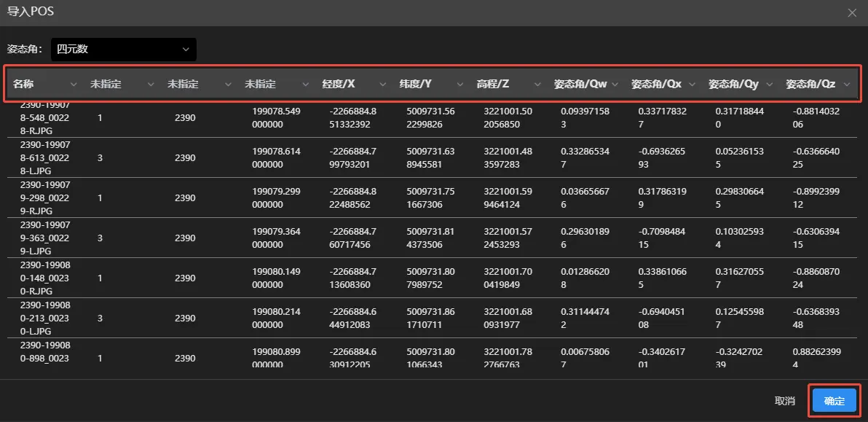Open the 姿态角/Qw column dropdown
Screen dimensions: 868x422
[585, 85]
